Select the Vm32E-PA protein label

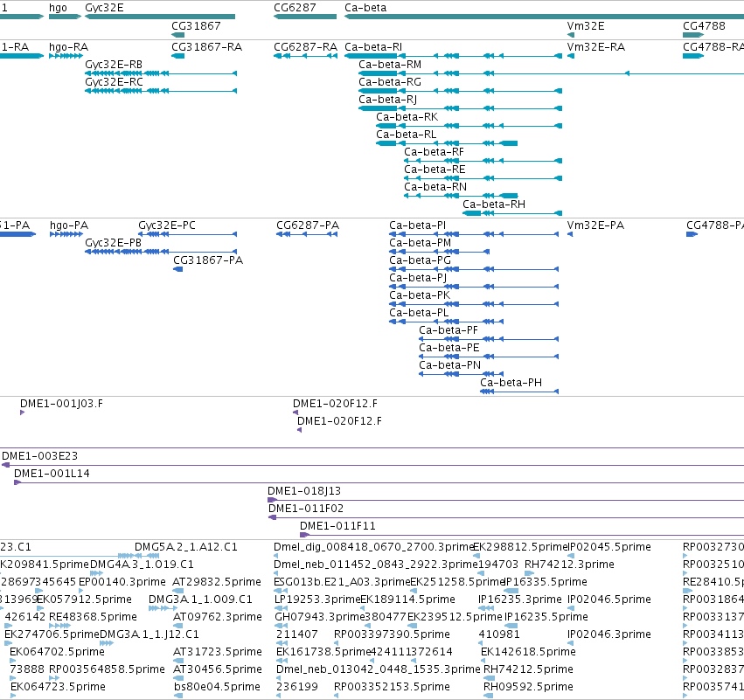(595, 225)
